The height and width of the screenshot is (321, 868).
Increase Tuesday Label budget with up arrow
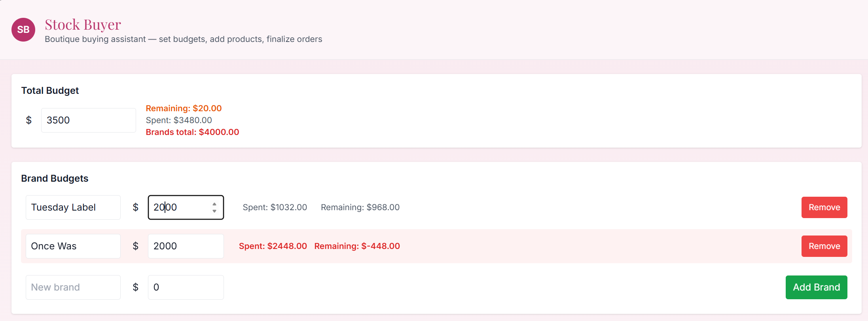tap(214, 204)
